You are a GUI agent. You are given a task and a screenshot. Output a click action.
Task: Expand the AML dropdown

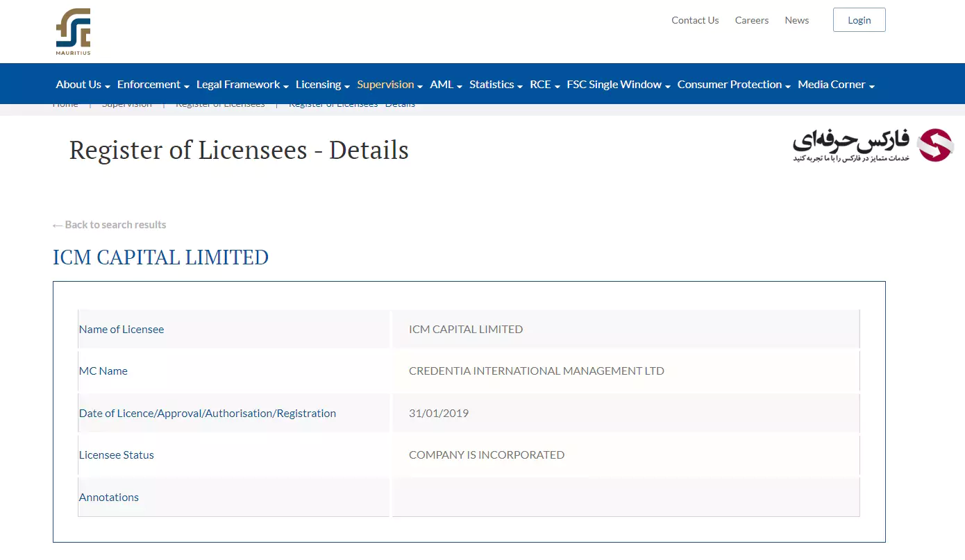click(x=446, y=85)
